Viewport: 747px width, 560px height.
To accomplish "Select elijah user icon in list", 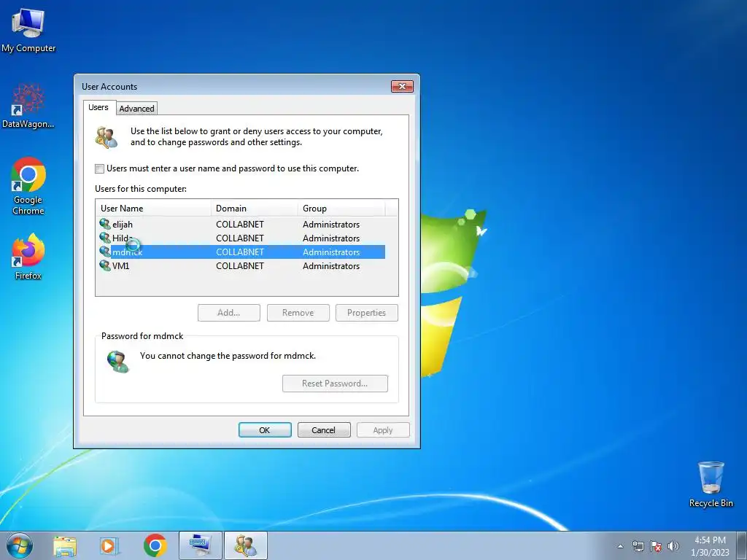I will [x=105, y=224].
